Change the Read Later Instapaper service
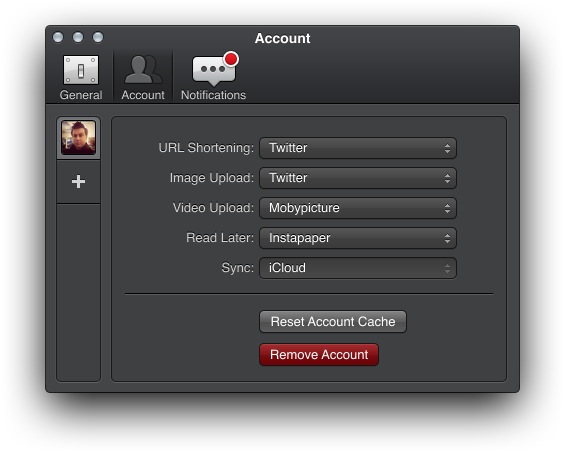The height and width of the screenshot is (453, 565). (x=358, y=238)
